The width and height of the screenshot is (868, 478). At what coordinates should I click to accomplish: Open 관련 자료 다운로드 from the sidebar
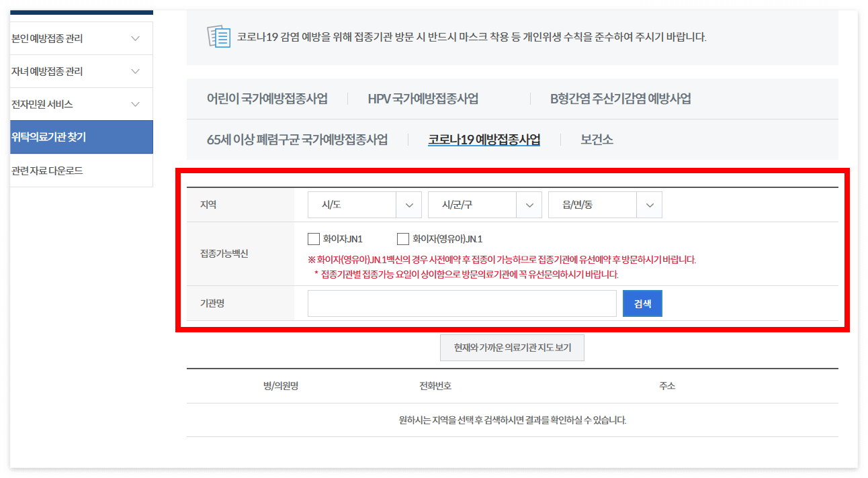(x=81, y=171)
